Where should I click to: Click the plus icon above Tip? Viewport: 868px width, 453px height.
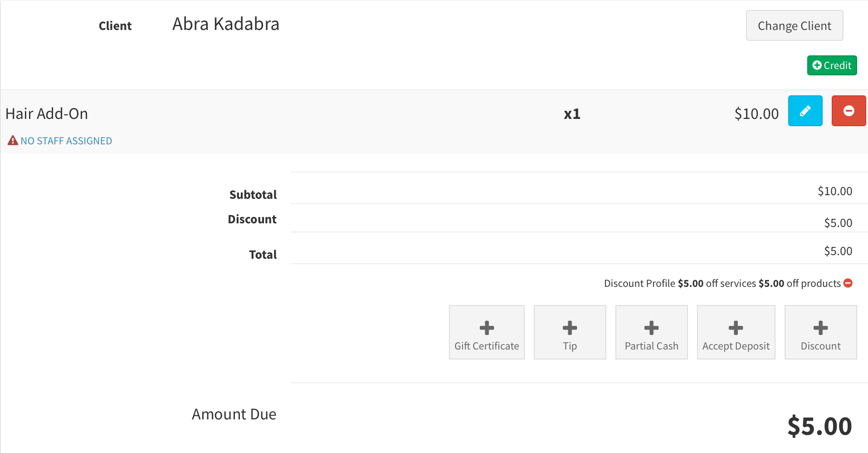point(570,328)
